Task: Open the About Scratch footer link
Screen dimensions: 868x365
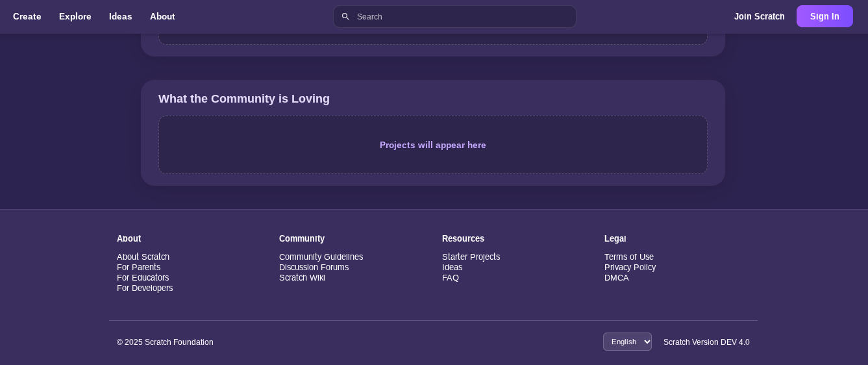Action: click(x=143, y=257)
